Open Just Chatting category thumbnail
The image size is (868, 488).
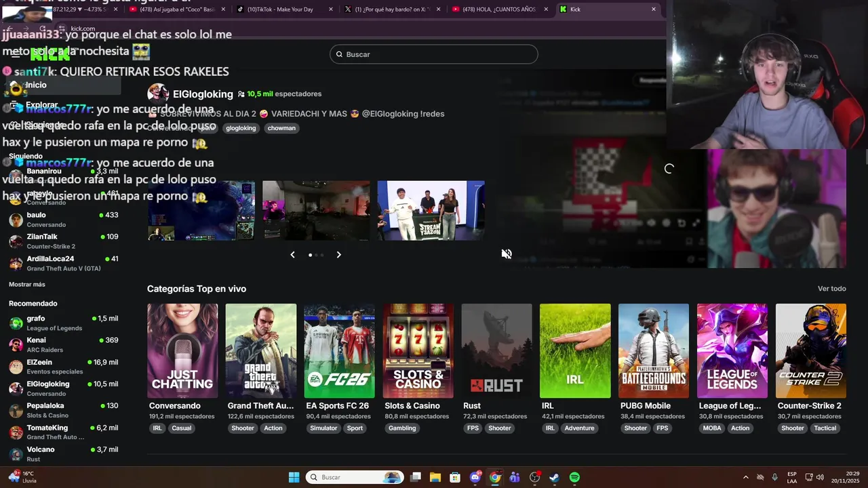coord(182,350)
